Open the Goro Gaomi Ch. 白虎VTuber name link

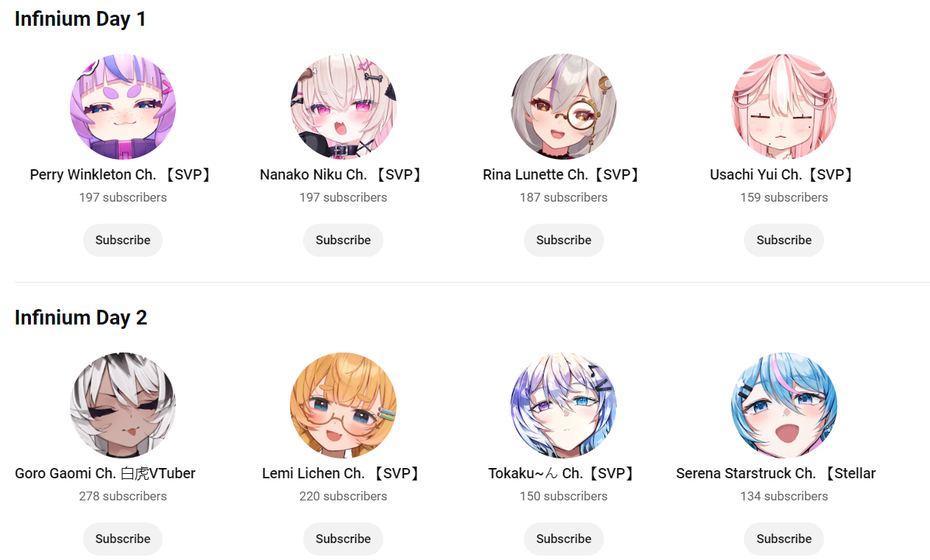click(x=105, y=473)
